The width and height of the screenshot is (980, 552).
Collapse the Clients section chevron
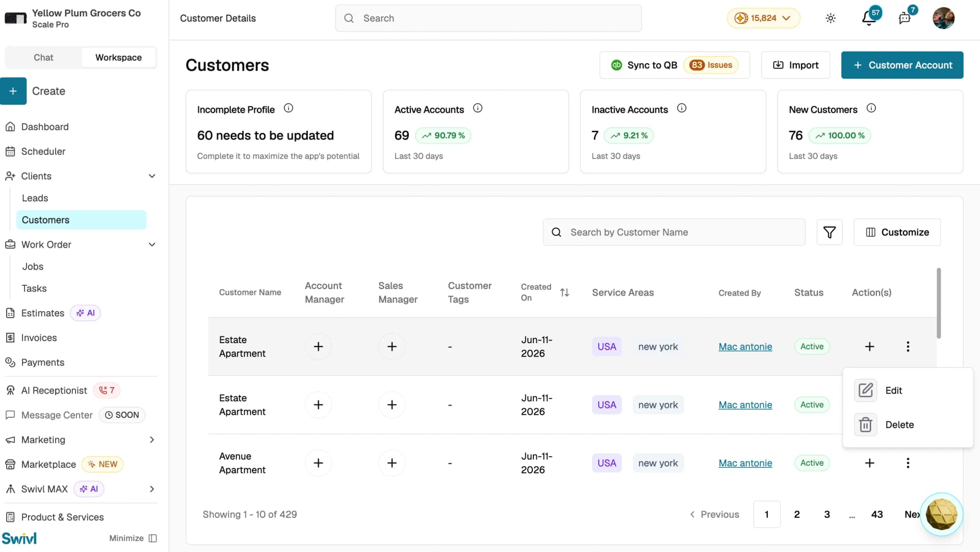(152, 176)
